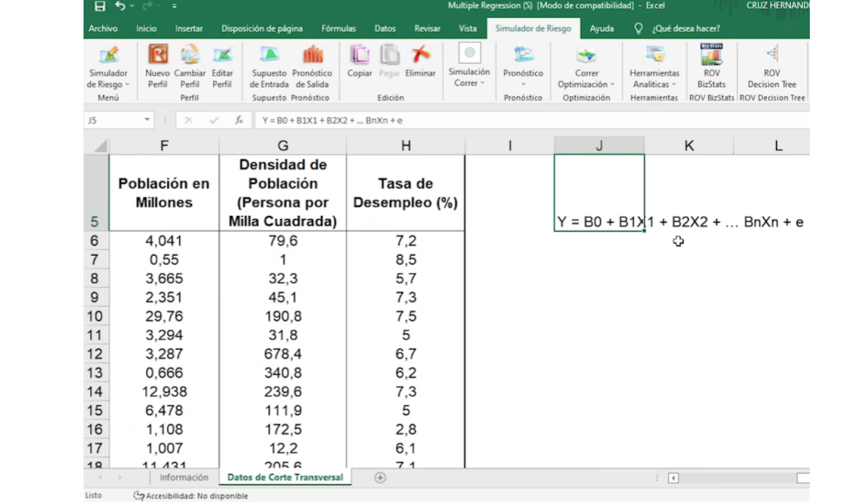Select column J header
The image size is (858, 504).
click(599, 145)
